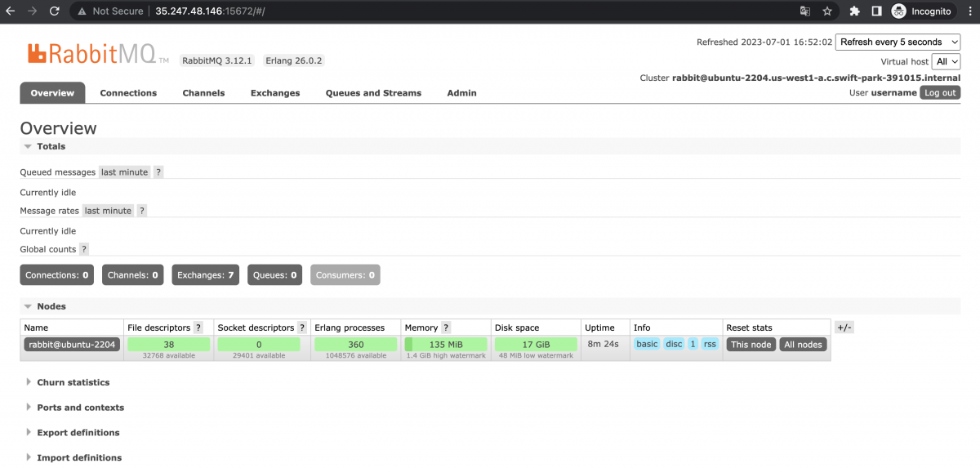
Task: Open the browser extensions puzzle icon
Action: coord(855,11)
